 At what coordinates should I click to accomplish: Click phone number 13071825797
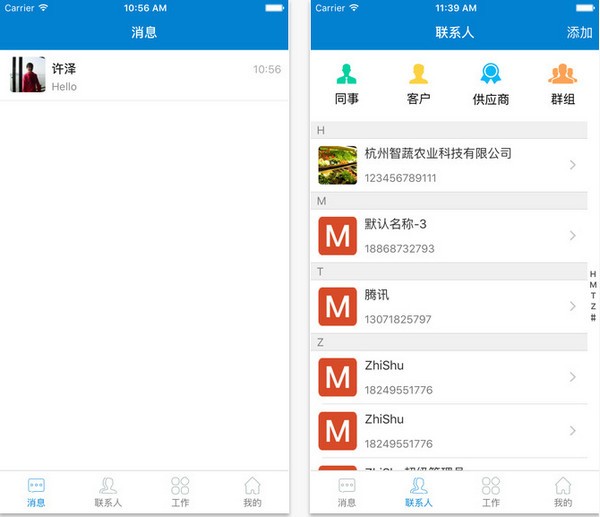point(398,319)
